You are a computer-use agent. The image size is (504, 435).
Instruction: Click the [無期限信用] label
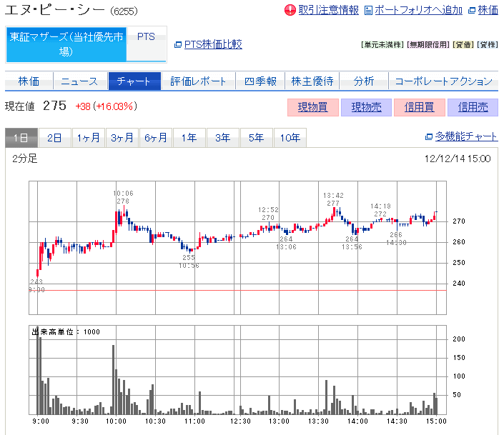tap(428, 45)
